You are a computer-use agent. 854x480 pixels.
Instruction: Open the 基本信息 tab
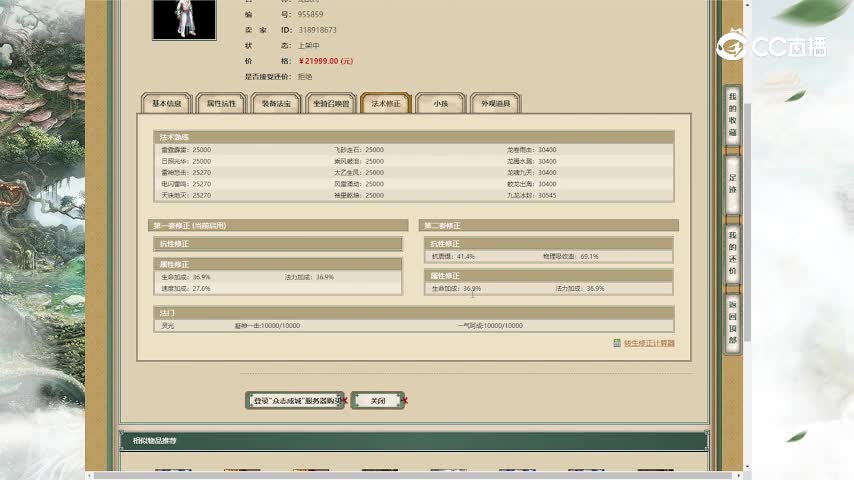(x=166, y=103)
